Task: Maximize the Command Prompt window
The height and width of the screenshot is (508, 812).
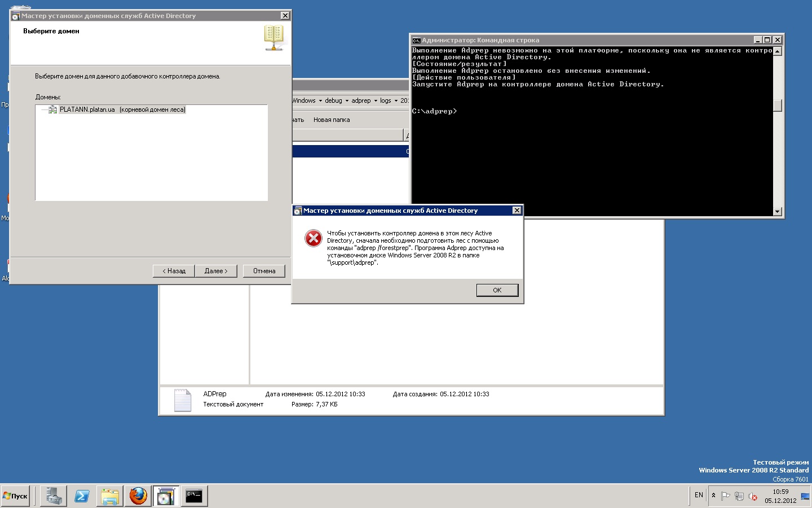Action: click(767, 40)
